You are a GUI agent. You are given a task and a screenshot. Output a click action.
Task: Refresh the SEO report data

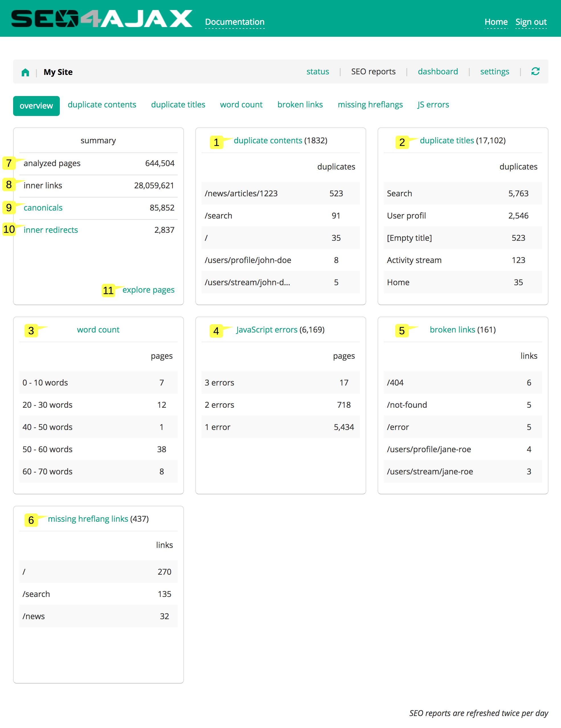click(535, 71)
